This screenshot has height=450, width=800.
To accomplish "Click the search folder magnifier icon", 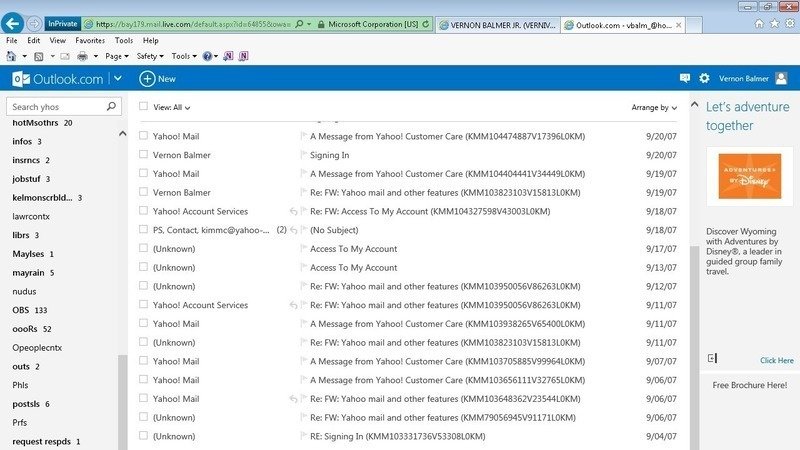I will (111, 106).
